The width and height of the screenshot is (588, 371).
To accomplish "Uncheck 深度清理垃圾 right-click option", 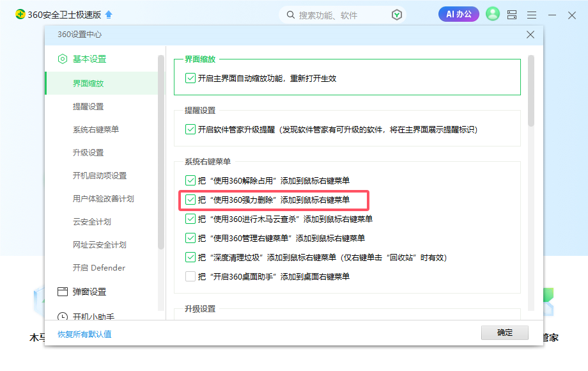I will pos(190,257).
